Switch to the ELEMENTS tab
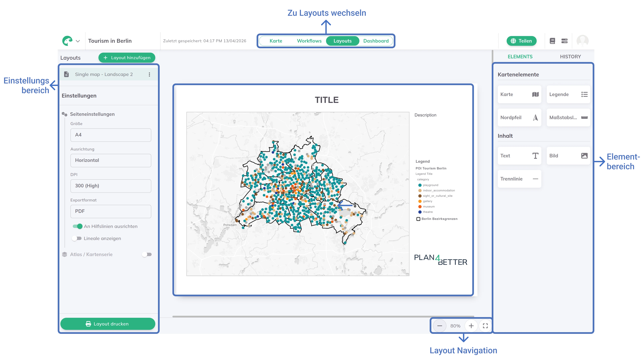Viewport: 644px width, 362px height. pyautogui.click(x=520, y=56)
